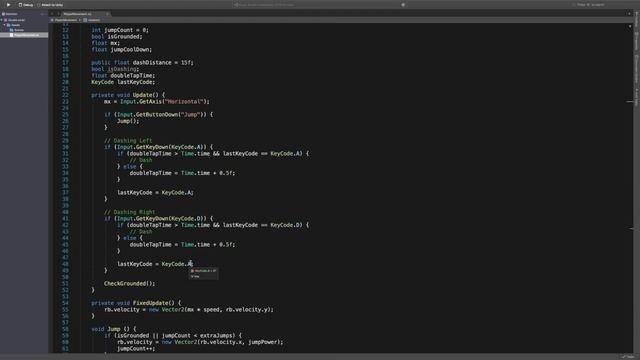
Task: Click the rb.velocity assignment in FixedUpdate
Action: [189, 310]
